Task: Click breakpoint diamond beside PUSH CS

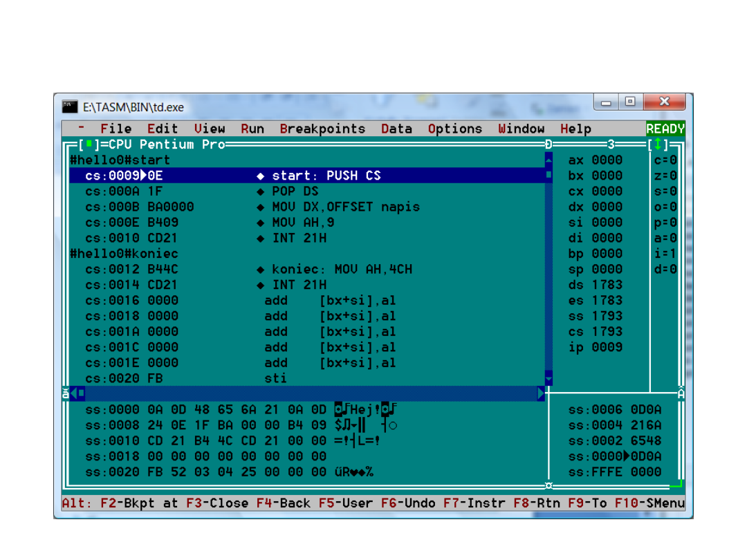Action: click(x=260, y=176)
